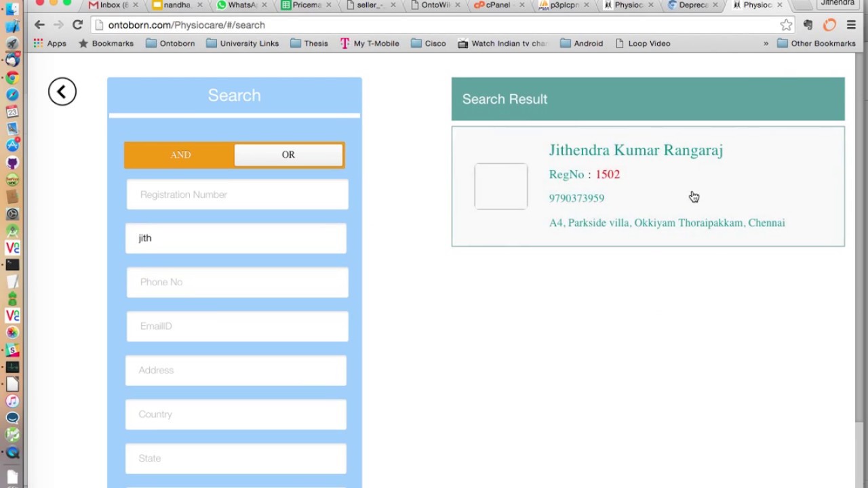Screen dimensions: 868x488
Task: Select the OR search mode
Action: point(288,155)
